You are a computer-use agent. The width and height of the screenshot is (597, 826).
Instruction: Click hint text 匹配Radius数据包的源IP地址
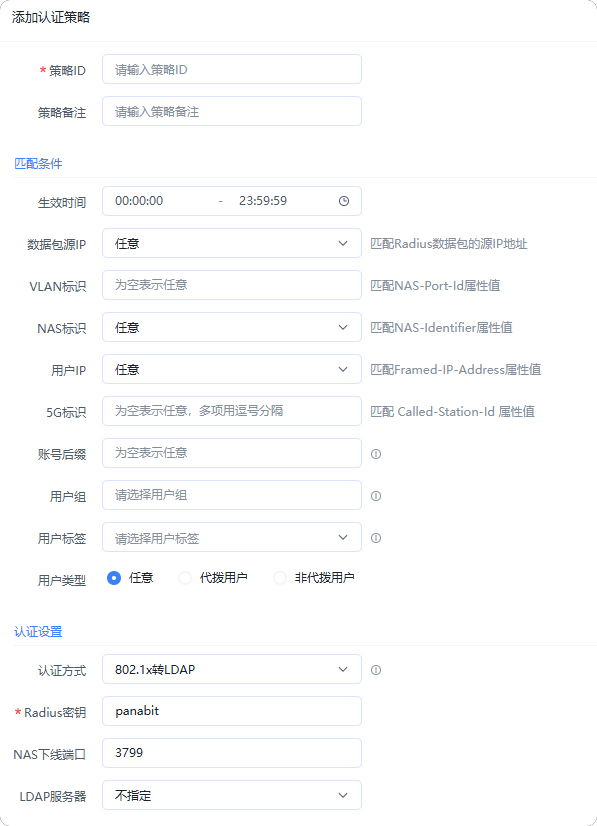[449, 243]
